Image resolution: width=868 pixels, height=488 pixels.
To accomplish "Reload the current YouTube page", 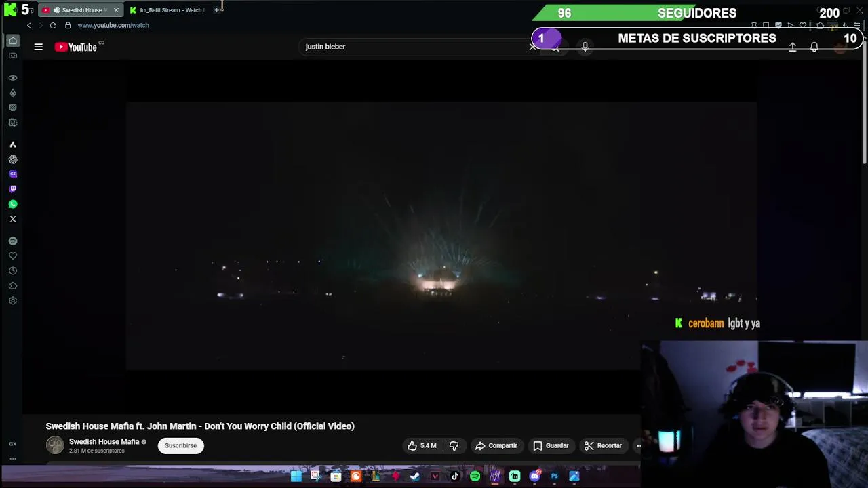I will tap(53, 25).
